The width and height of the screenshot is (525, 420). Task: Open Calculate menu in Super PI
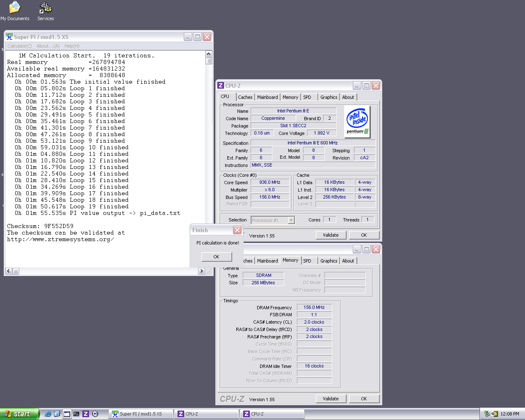tap(20, 46)
